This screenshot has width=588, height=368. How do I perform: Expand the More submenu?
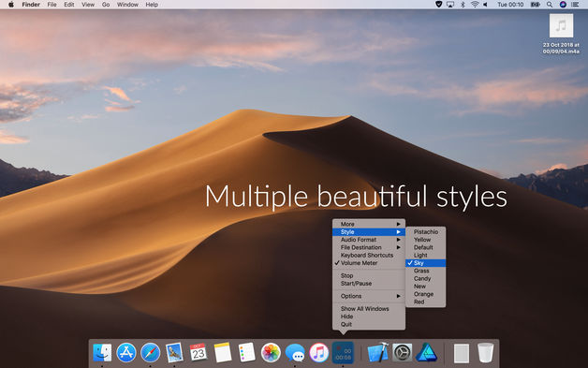[369, 224]
